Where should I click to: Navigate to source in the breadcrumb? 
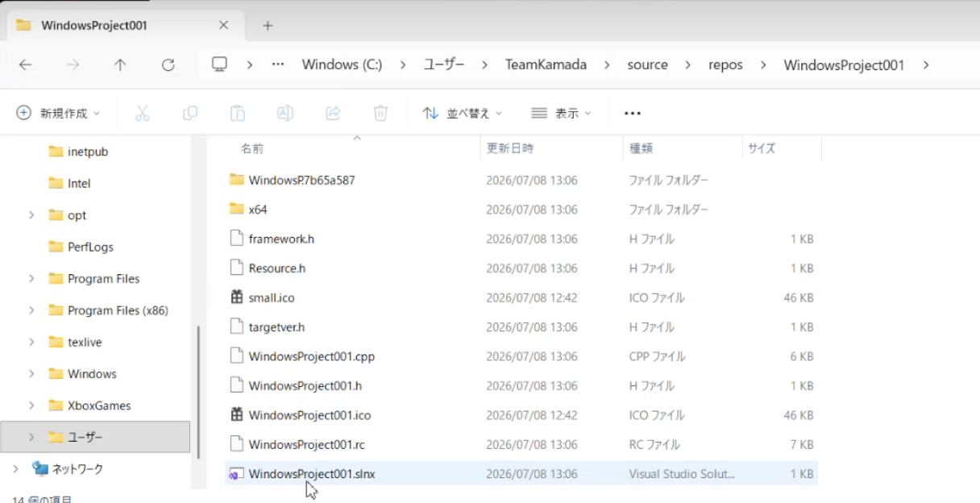[x=648, y=64]
